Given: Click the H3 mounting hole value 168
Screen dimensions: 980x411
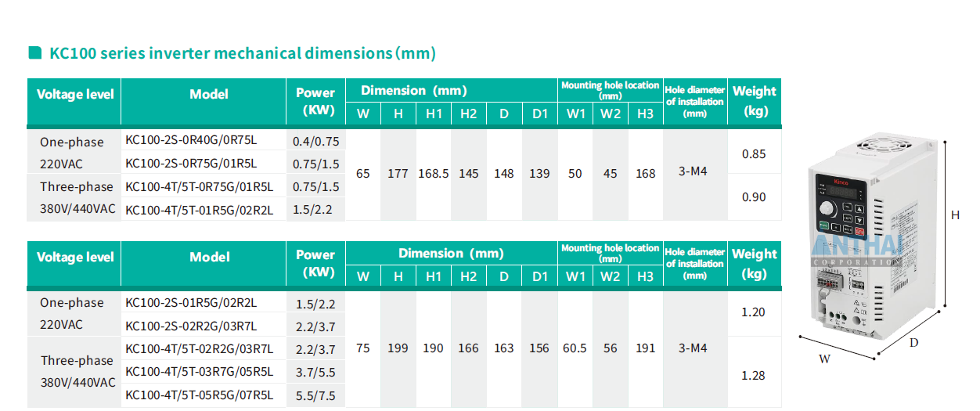Looking at the screenshot, I should pos(646,174).
